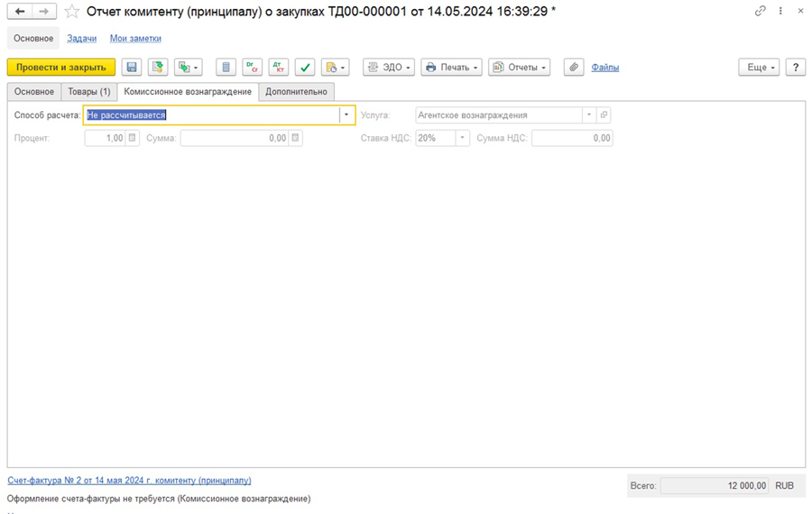Switch to the Товары (1) tab
This screenshot has height=514, width=812.
click(89, 92)
